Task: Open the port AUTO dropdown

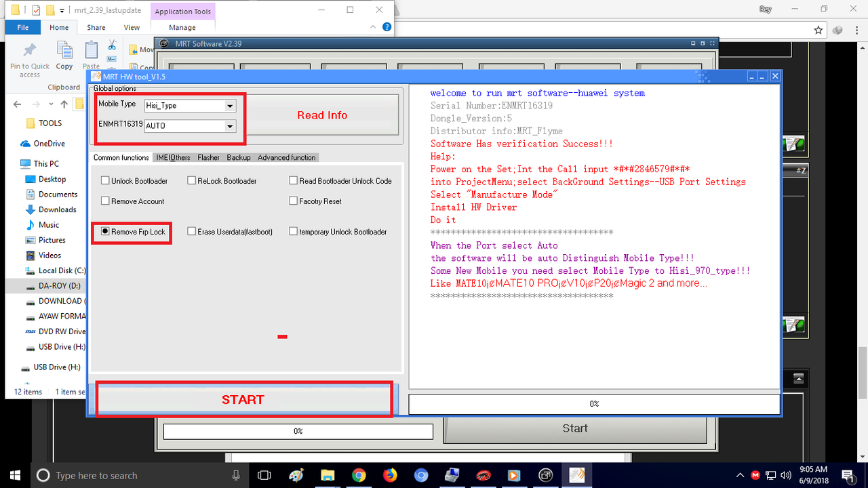Action: tap(231, 126)
